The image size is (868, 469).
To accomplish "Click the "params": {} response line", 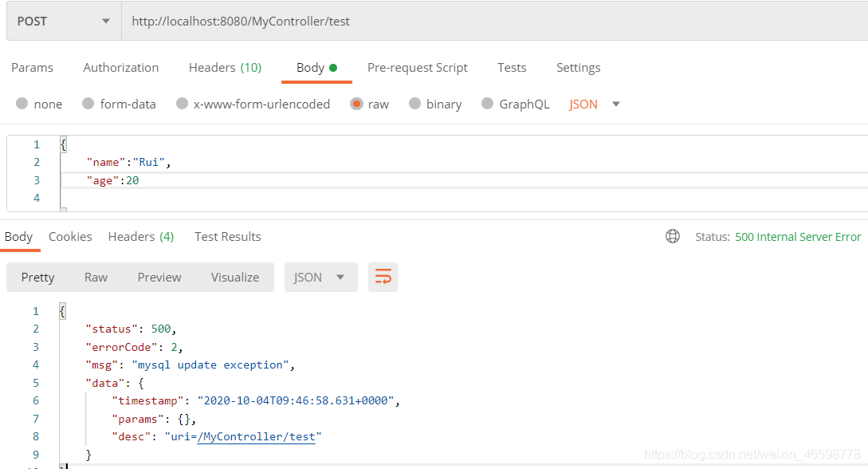I will click(x=154, y=419).
